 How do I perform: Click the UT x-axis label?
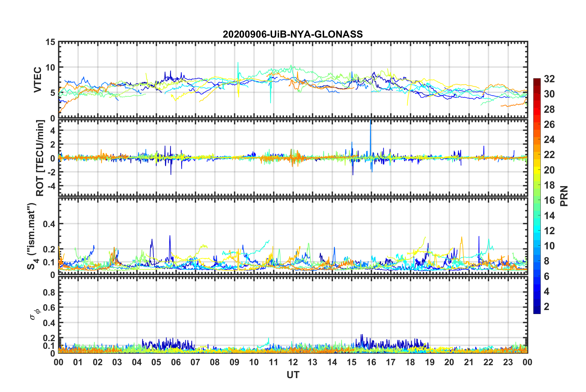(293, 375)
